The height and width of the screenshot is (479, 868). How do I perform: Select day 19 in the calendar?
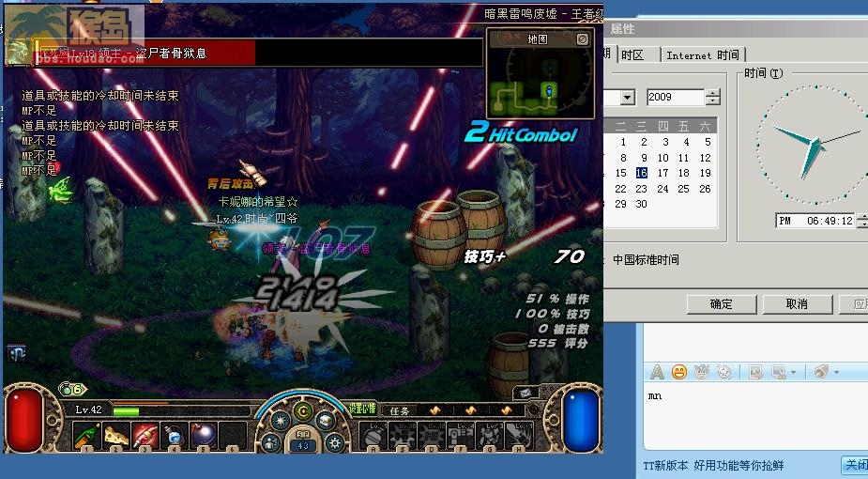[x=706, y=173]
